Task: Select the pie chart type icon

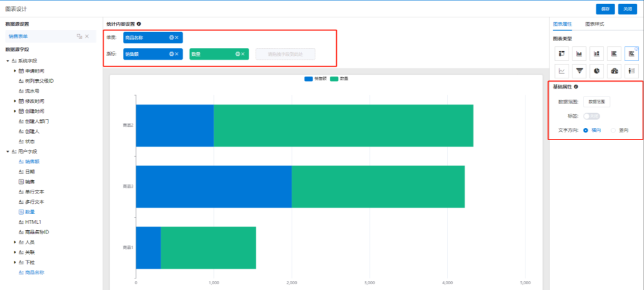Action: (x=596, y=71)
